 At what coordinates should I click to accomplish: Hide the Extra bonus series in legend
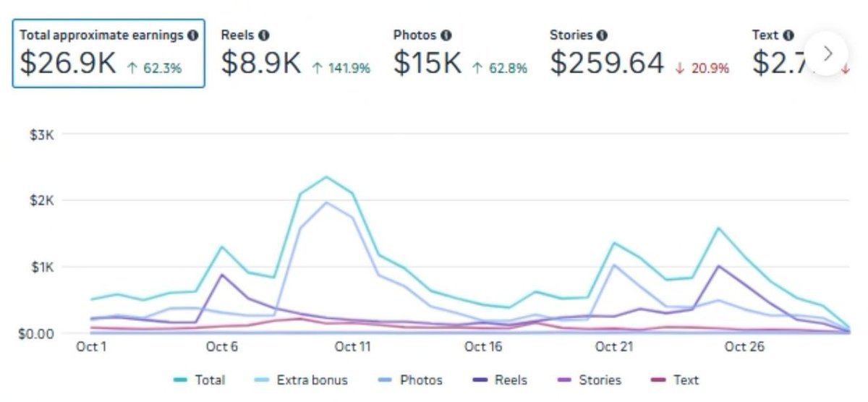[303, 380]
